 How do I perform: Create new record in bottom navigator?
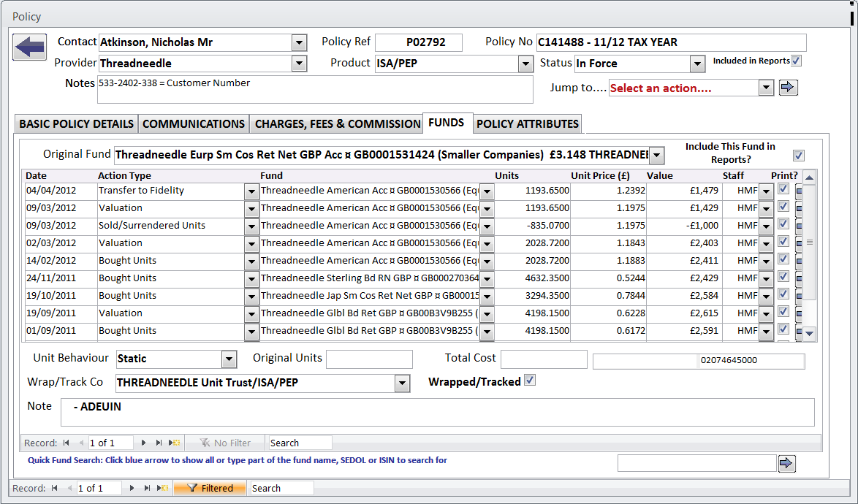163,488
